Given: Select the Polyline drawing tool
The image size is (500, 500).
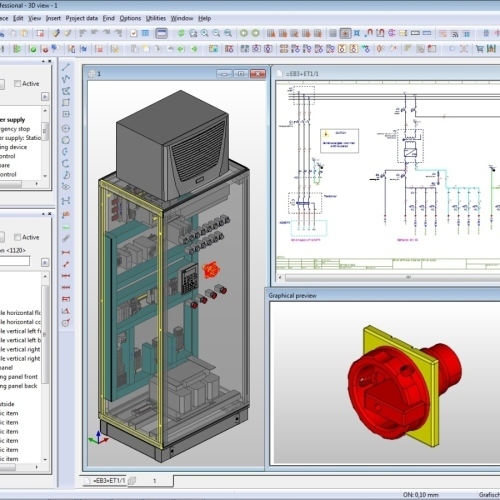Looking at the screenshot, I should (66, 79).
